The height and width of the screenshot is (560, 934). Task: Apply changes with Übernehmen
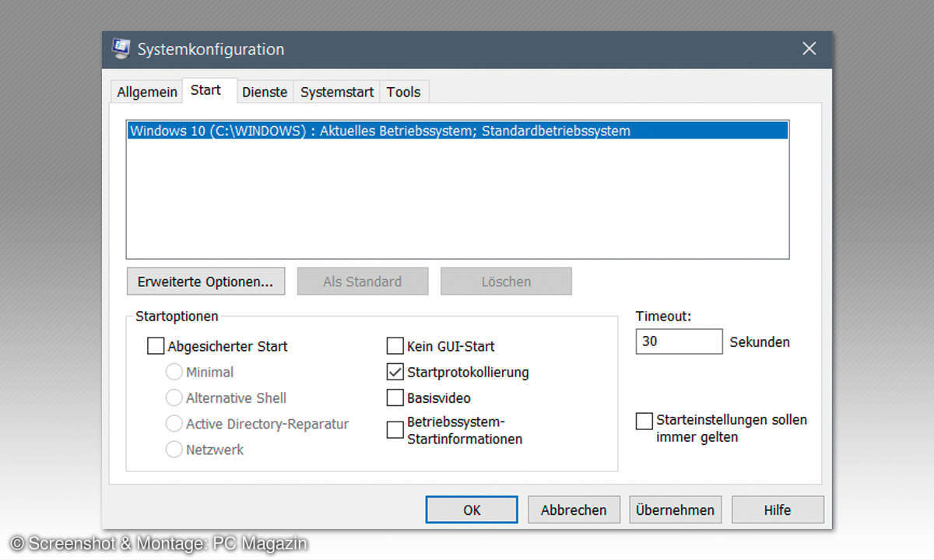pos(675,510)
